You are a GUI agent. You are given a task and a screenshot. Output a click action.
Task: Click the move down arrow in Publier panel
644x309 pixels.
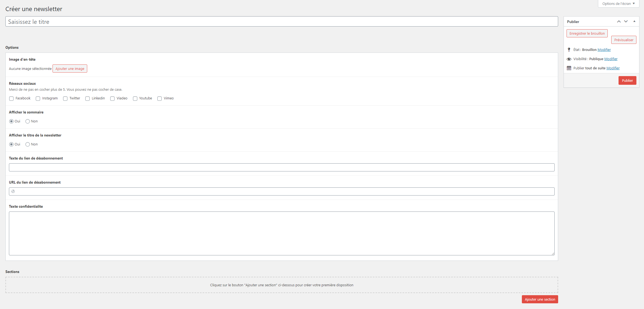tap(626, 21)
